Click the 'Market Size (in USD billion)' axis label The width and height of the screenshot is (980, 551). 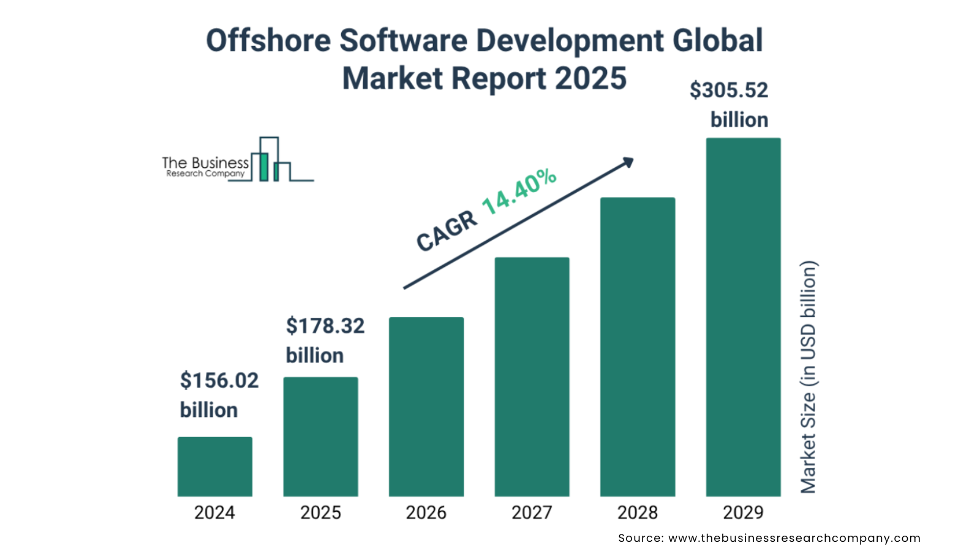(809, 377)
